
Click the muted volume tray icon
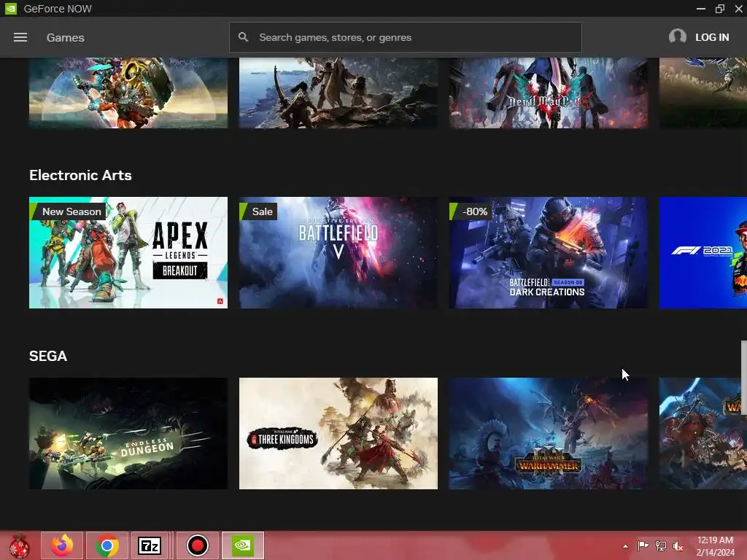coord(678,545)
